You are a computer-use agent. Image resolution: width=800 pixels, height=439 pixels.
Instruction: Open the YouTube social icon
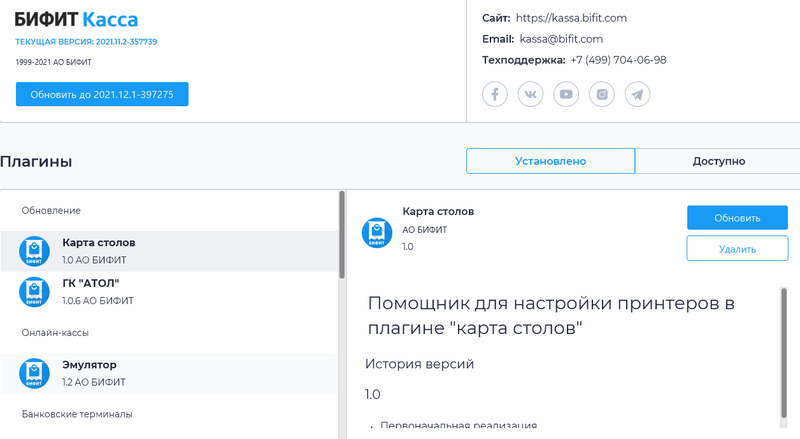pos(566,94)
